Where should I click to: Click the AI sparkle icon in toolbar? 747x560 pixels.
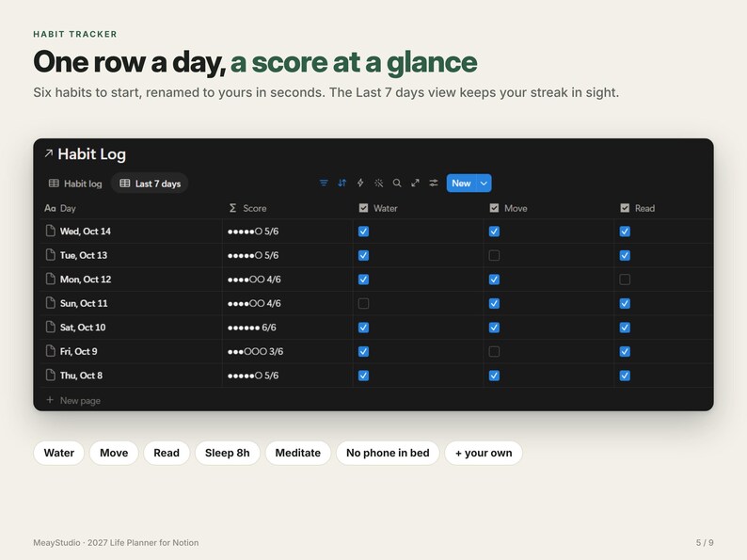tap(379, 183)
